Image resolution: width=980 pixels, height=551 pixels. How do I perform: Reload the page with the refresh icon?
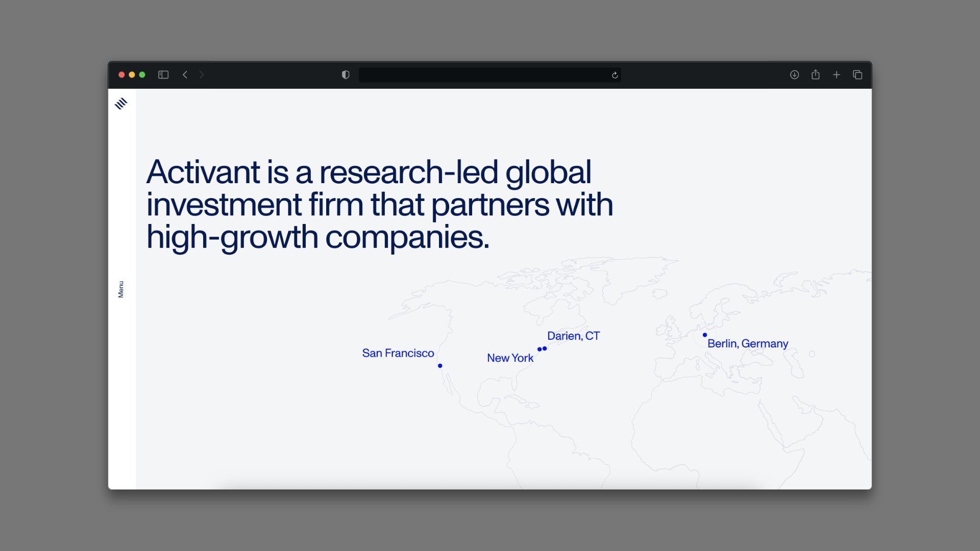point(615,75)
